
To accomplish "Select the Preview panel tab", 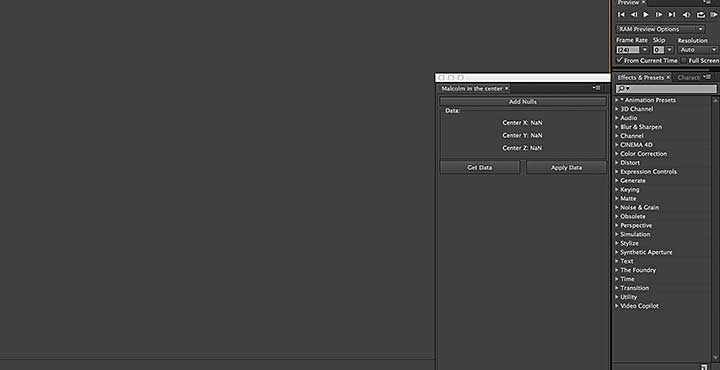I will (628, 2).
